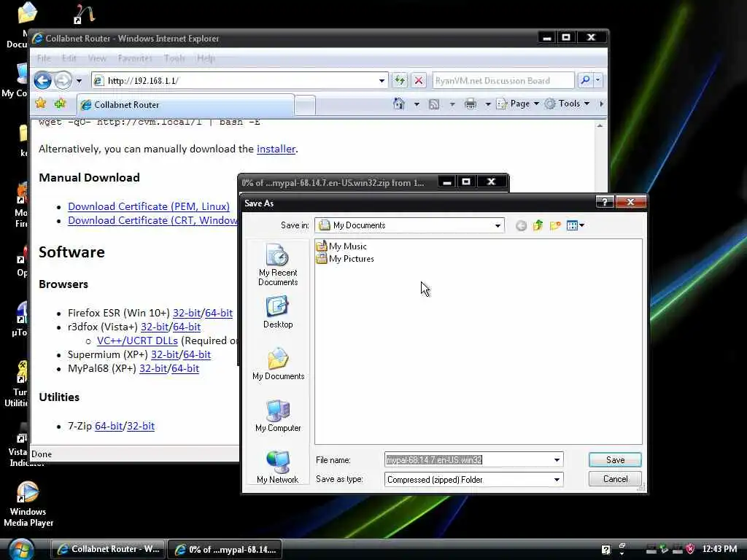This screenshot has height=560, width=747.
Task: Click the Save button
Action: (615, 460)
